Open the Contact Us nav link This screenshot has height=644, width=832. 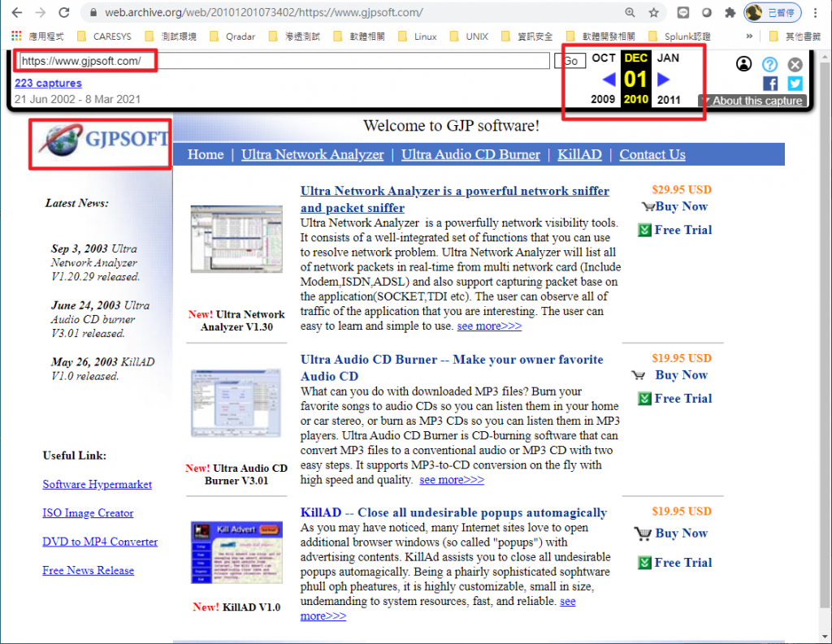tap(652, 154)
